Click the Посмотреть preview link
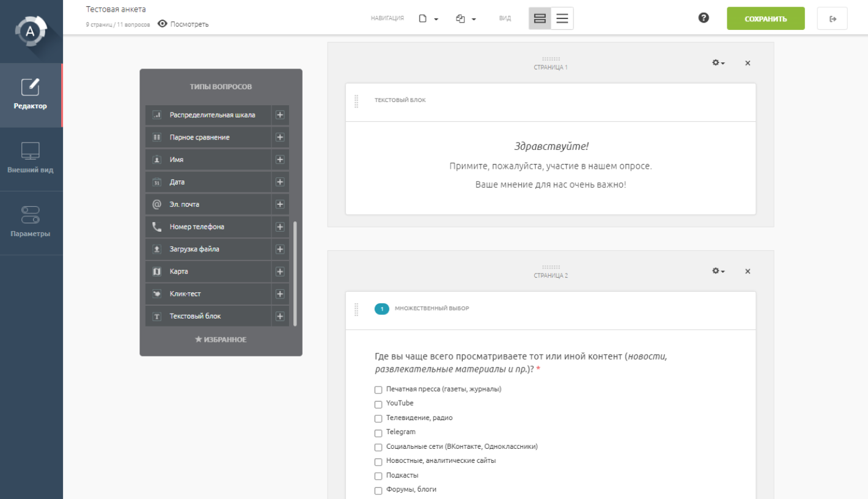 183,24
